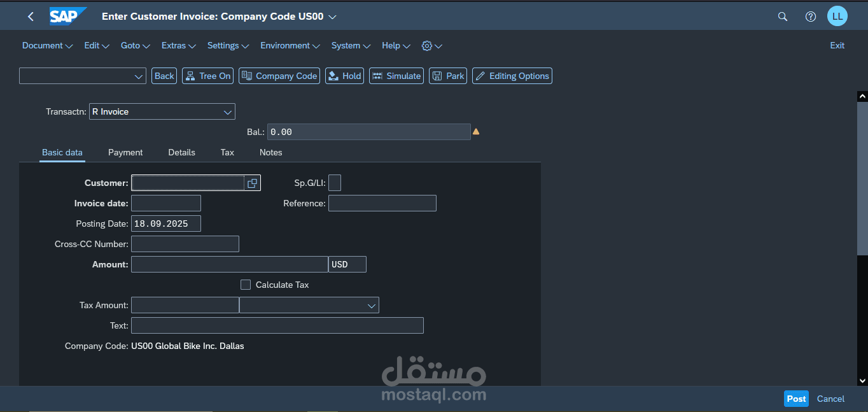Click the scrollbar up arrow

coord(862,97)
